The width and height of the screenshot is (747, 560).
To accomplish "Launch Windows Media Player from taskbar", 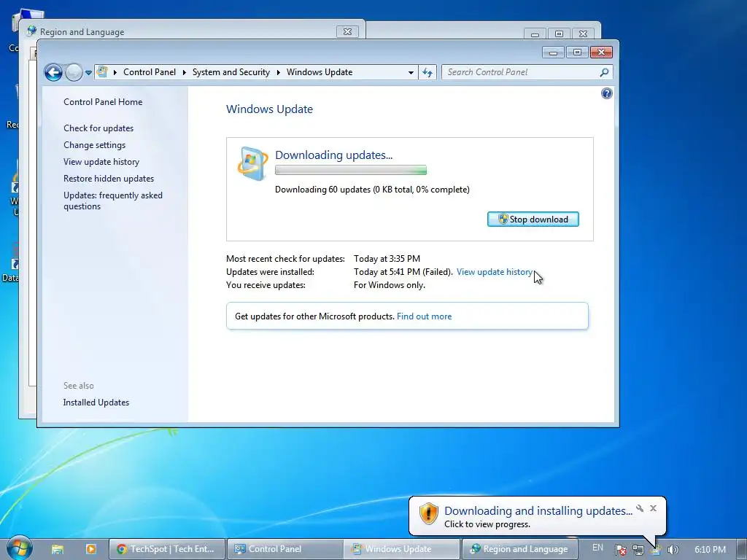I will click(x=90, y=549).
